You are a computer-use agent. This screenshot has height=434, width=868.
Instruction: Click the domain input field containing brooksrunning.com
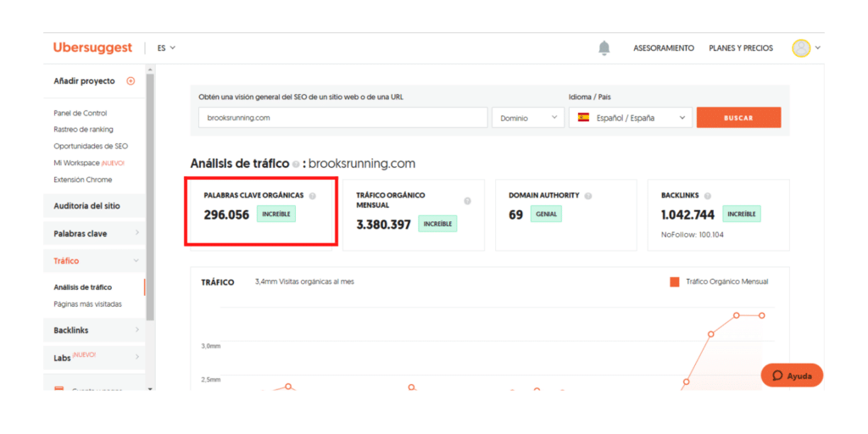point(343,118)
